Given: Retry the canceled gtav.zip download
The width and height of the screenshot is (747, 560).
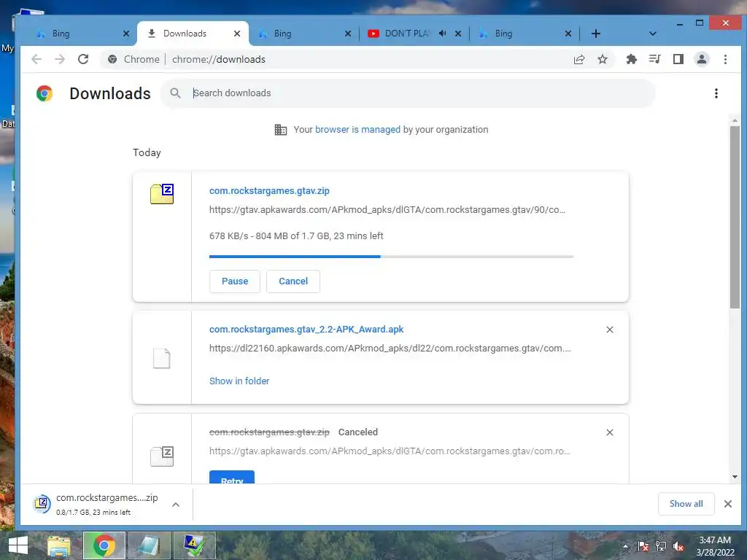Looking at the screenshot, I should pos(232,478).
